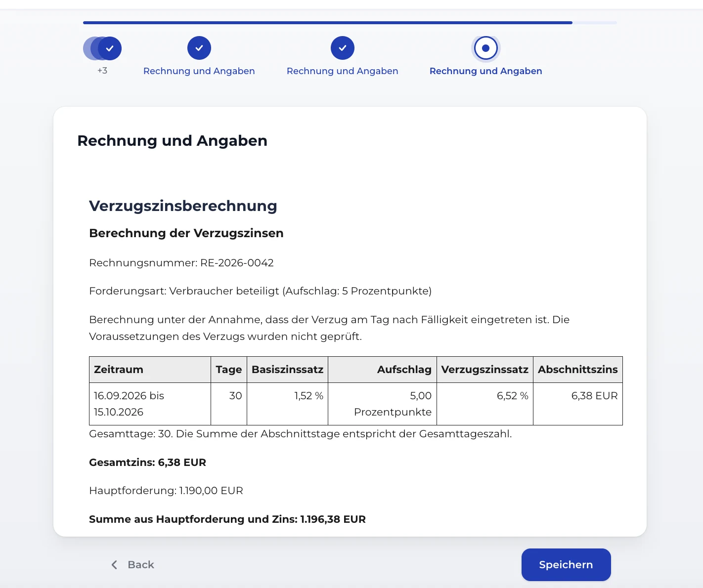Click the "Forderungsart: Verbraucher beteiligt" line

click(260, 291)
